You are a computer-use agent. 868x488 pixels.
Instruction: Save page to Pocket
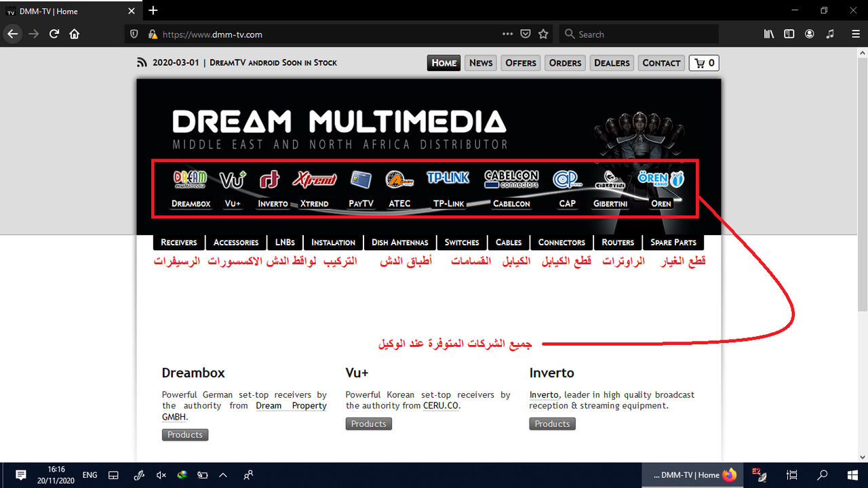(x=526, y=34)
